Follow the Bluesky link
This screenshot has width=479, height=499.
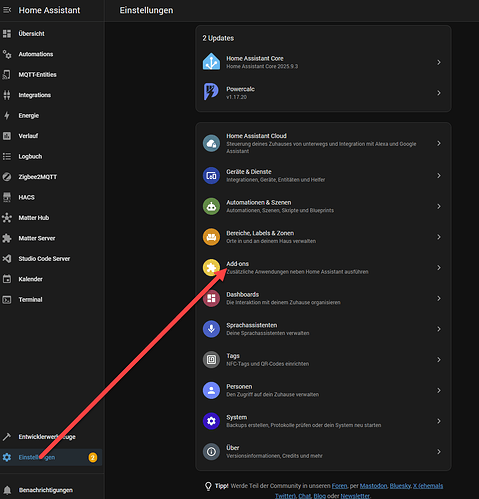pos(400,486)
